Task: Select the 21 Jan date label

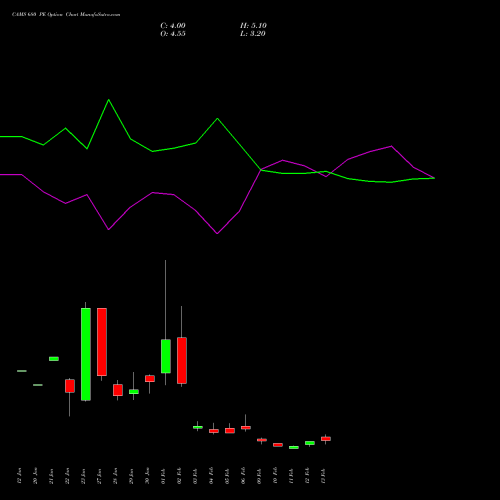Action: click(x=51, y=476)
